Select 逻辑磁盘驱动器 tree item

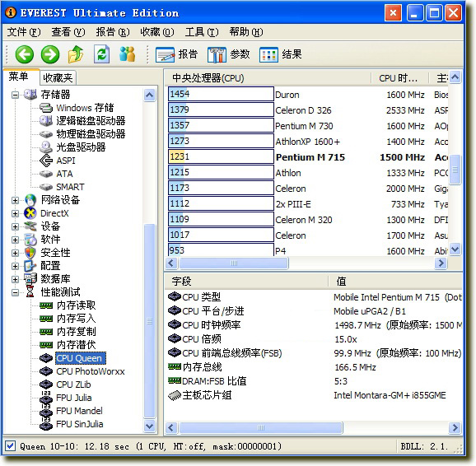point(91,121)
